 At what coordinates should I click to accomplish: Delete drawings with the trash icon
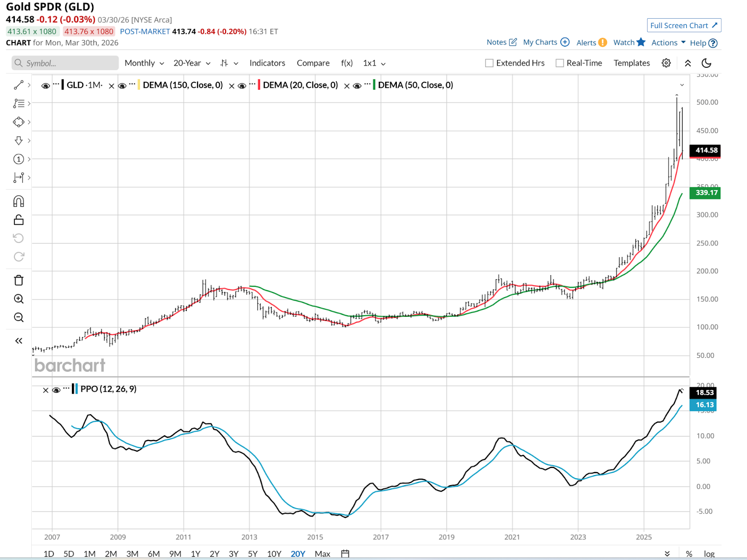click(x=19, y=280)
